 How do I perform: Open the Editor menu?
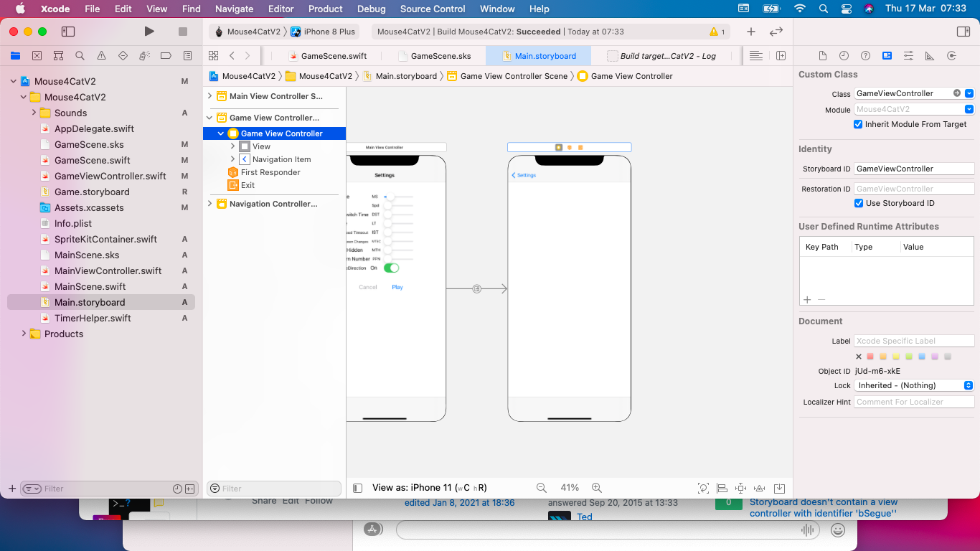[x=281, y=9]
